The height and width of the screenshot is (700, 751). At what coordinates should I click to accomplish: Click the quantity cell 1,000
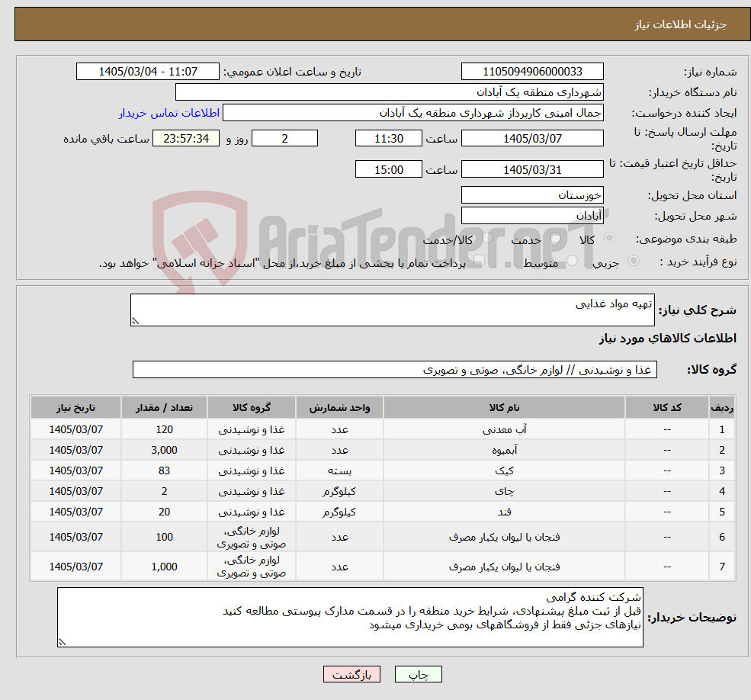164,567
